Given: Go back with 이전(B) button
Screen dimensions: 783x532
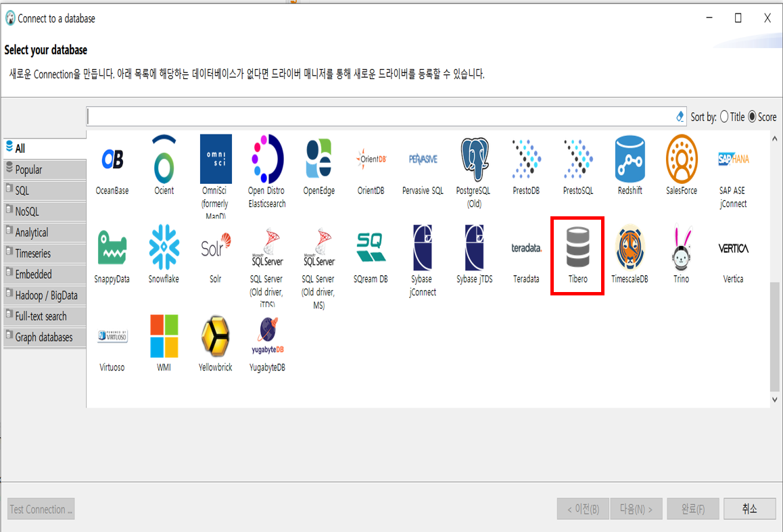Looking at the screenshot, I should point(583,509).
